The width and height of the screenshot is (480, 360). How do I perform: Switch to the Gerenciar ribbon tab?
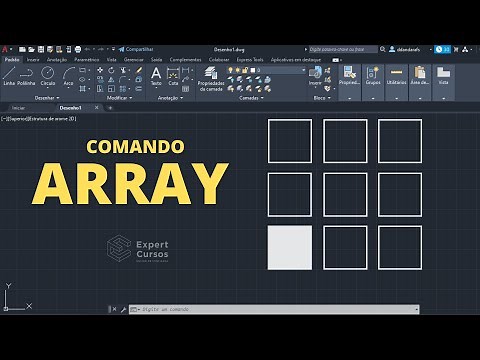[x=134, y=60]
